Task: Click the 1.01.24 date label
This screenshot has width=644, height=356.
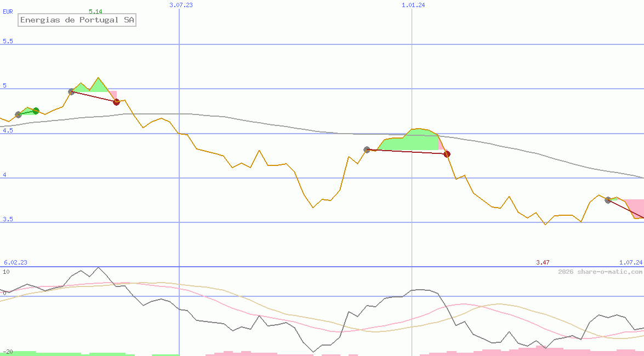Action: tap(413, 5)
